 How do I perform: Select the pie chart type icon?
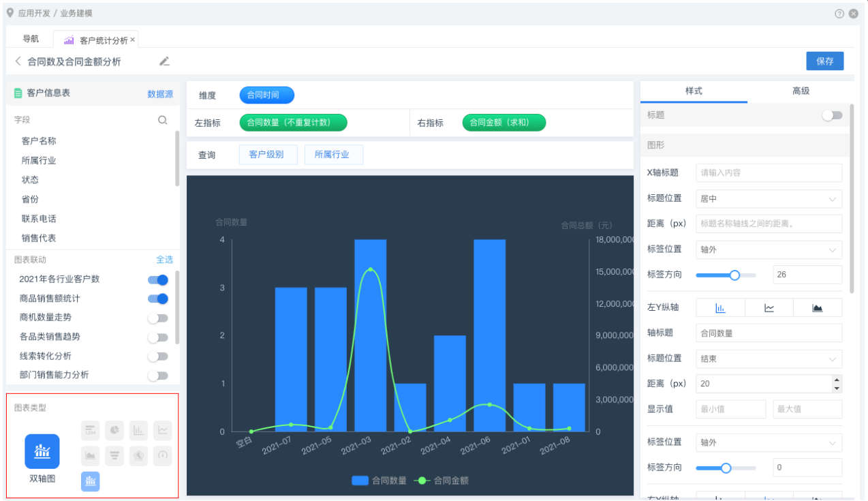[x=114, y=430]
